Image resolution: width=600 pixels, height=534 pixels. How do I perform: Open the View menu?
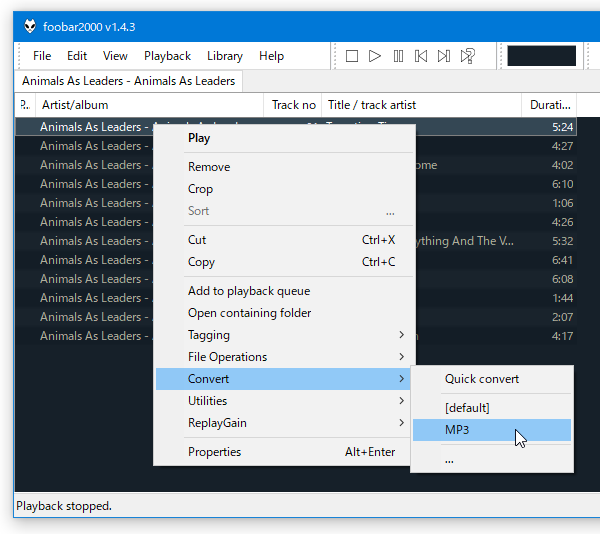pos(115,56)
